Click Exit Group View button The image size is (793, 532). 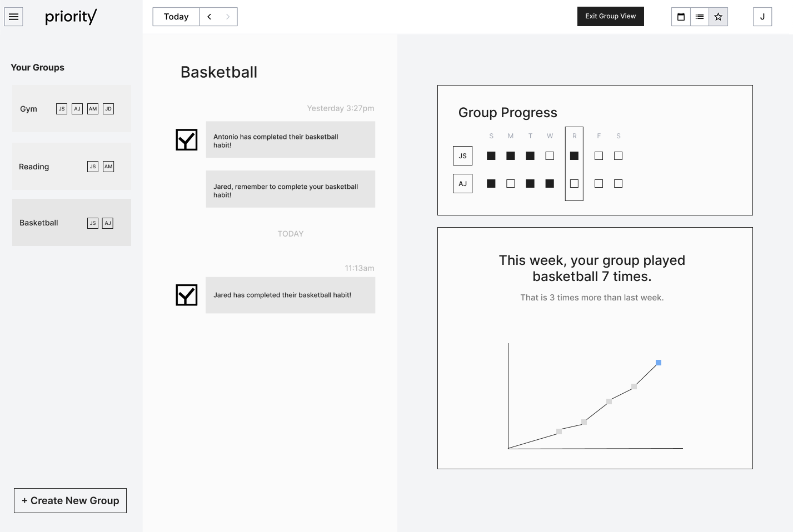tap(610, 16)
